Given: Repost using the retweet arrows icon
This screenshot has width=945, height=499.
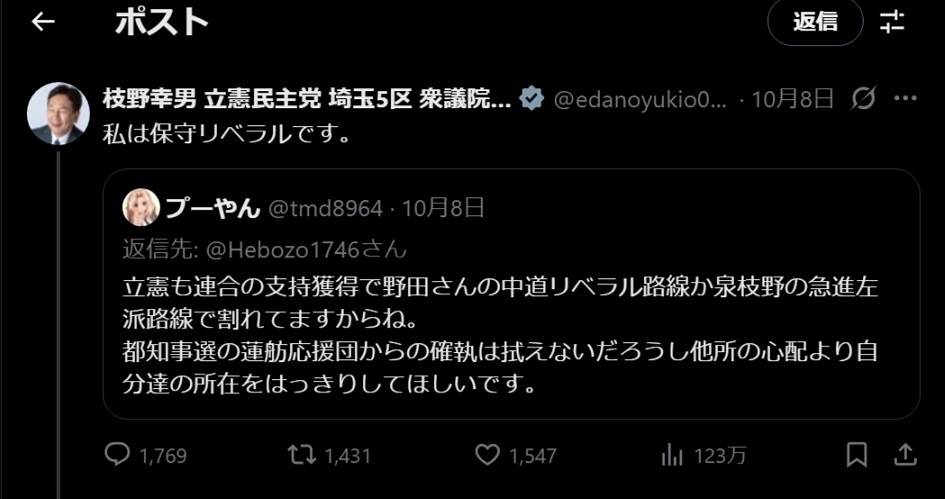Looking at the screenshot, I should [x=301, y=455].
